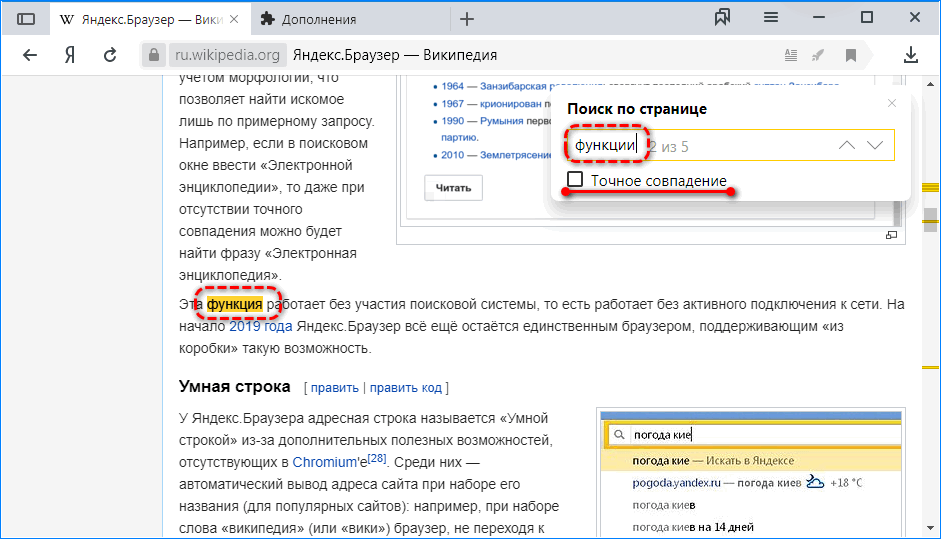The width and height of the screenshot is (941, 539).
Task: Open the browser hamburger menu
Action: (771, 18)
